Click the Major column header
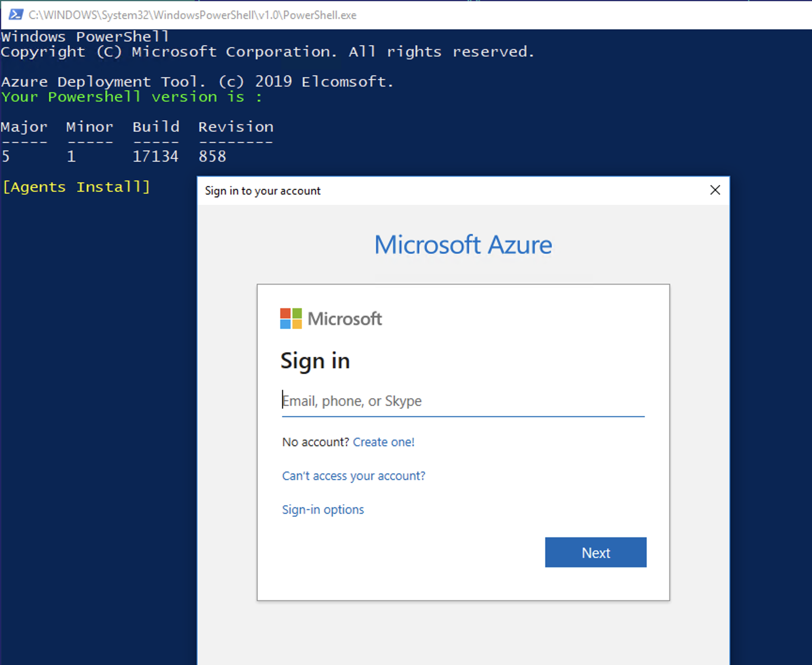812x665 pixels. (24, 127)
